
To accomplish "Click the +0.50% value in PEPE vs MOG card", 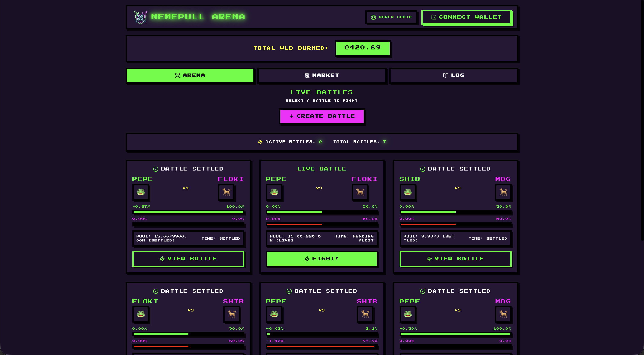I will pos(408,329).
